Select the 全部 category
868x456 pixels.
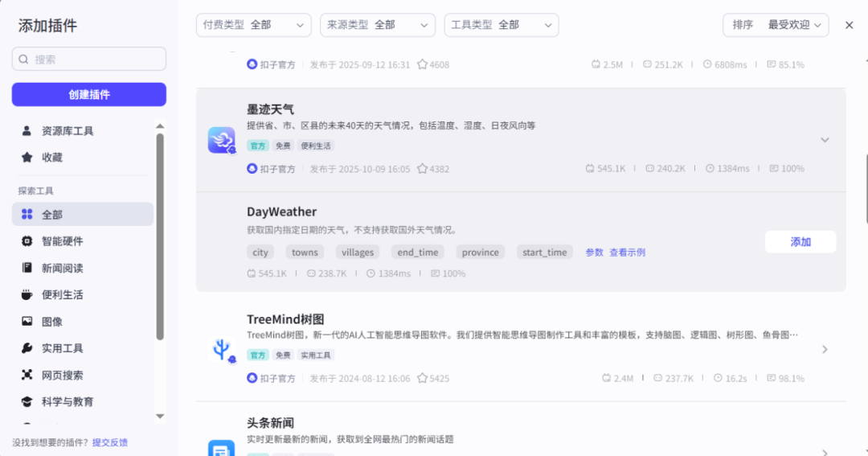coord(83,215)
